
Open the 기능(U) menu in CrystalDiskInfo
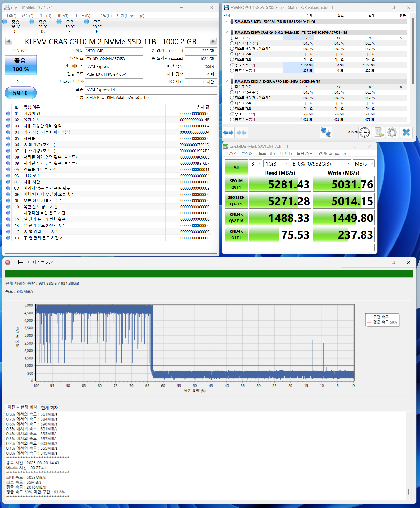pos(45,16)
